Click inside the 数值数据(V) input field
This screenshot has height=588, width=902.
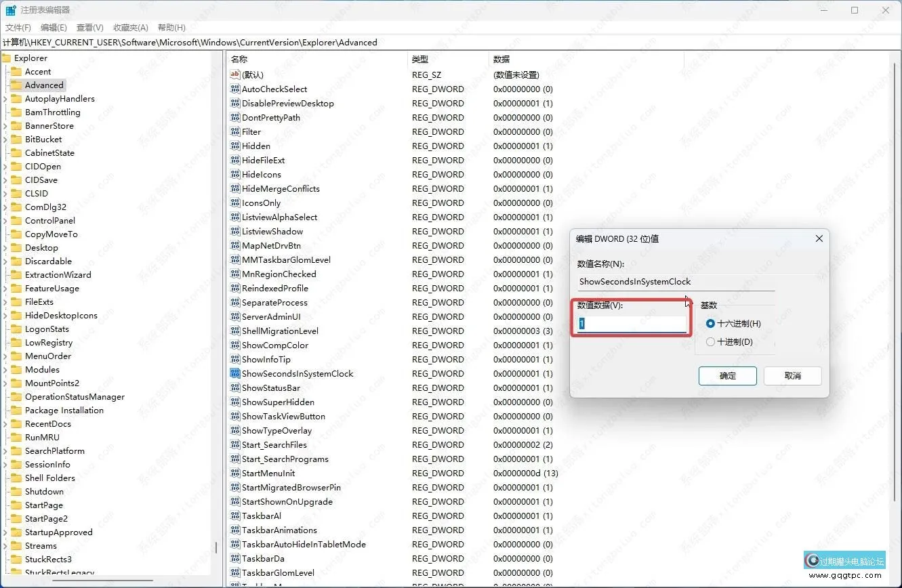point(630,323)
